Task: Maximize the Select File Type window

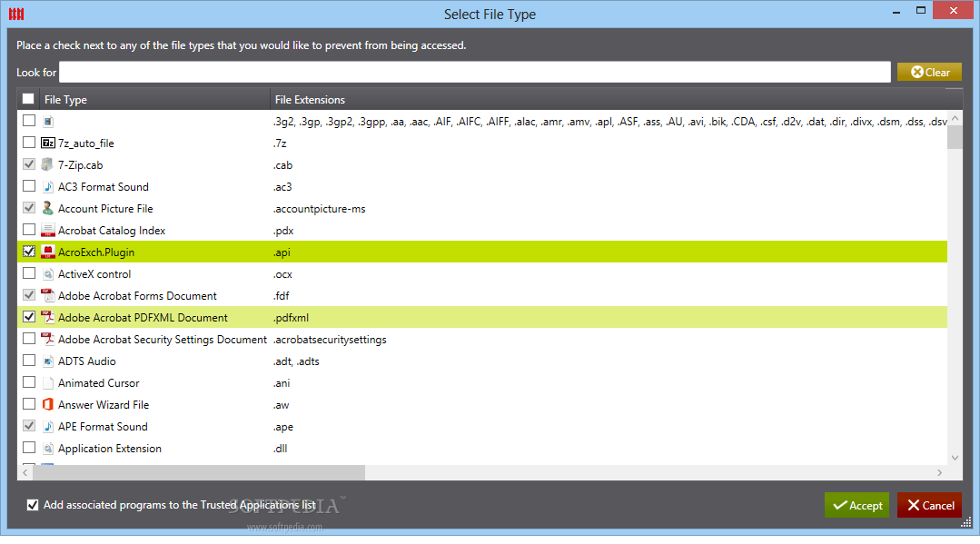Action: (x=921, y=10)
